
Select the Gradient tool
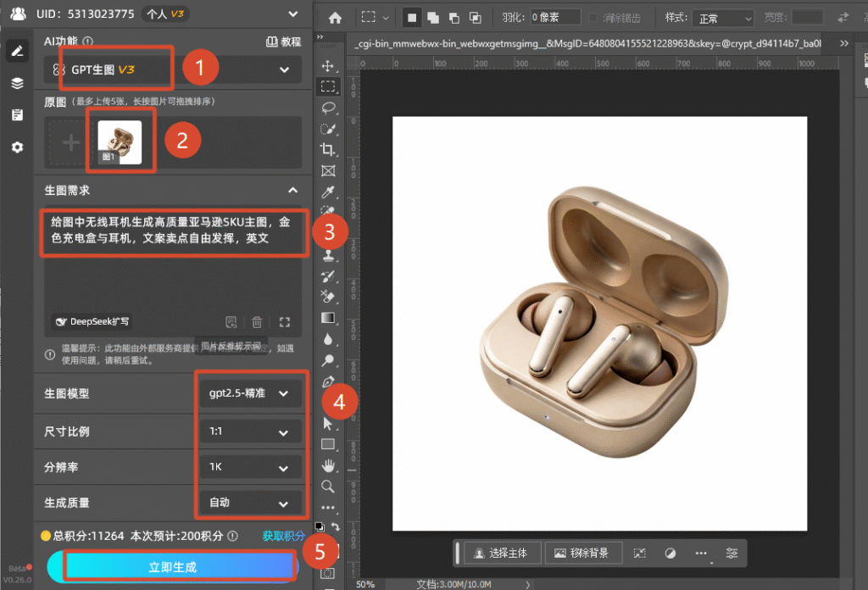[328, 318]
